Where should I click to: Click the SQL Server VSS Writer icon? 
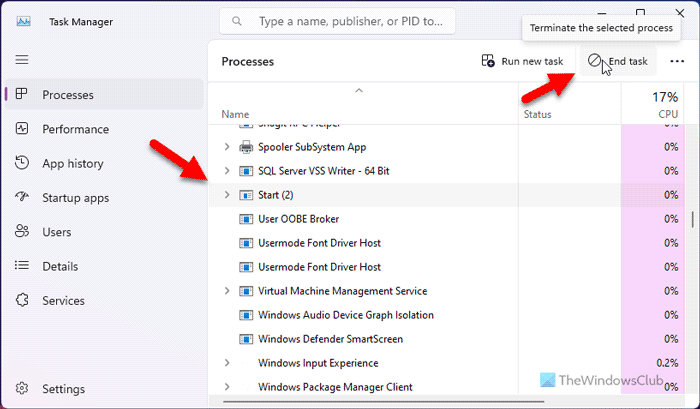tap(247, 170)
